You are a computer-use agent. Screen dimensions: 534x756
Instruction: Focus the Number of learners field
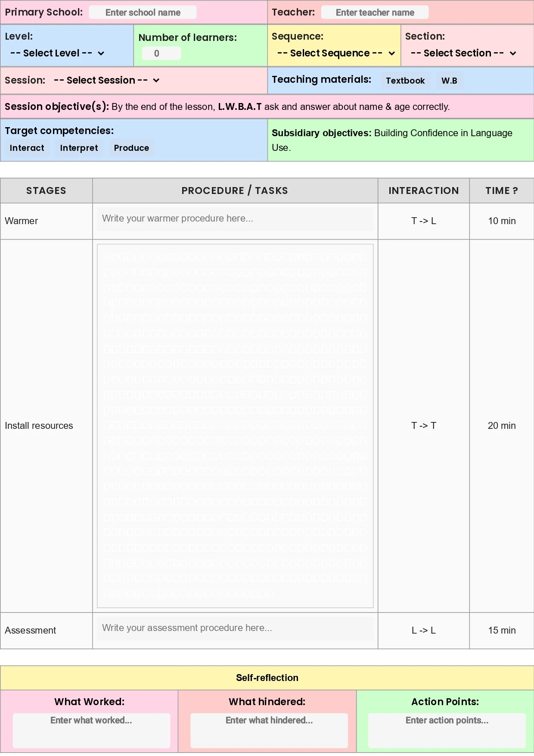click(x=161, y=53)
